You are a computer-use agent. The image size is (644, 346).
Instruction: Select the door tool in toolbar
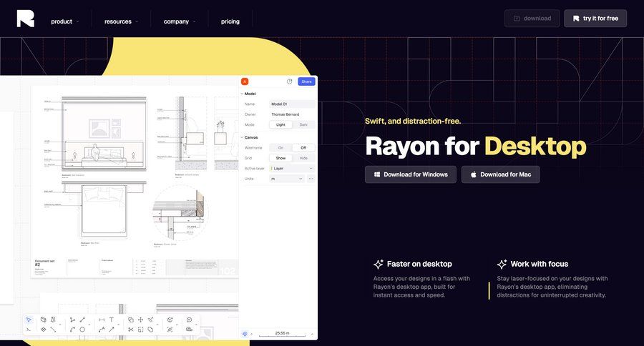point(53,320)
